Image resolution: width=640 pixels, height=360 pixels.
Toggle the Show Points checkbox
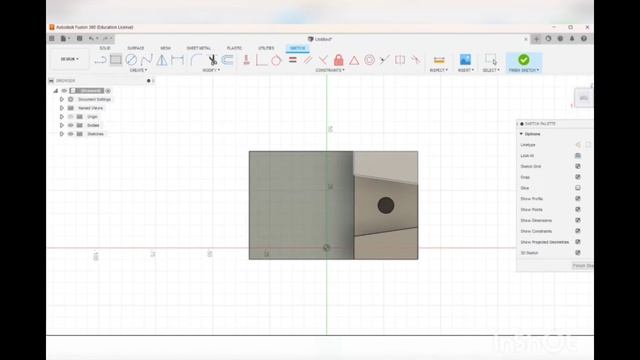click(x=578, y=209)
